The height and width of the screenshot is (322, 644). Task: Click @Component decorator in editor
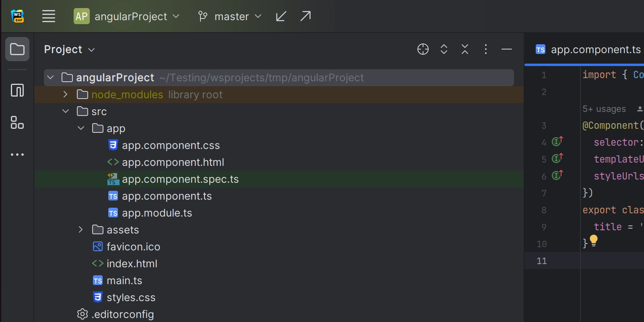coord(611,126)
